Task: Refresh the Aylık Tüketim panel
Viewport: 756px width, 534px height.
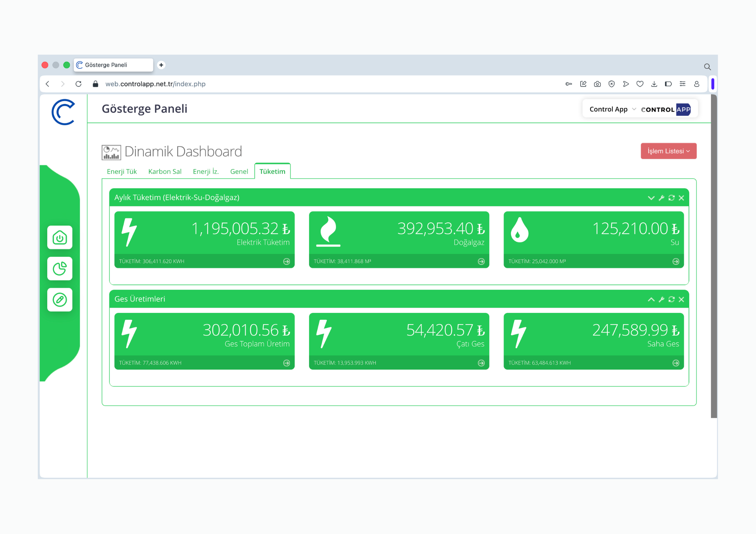Action: coord(671,198)
